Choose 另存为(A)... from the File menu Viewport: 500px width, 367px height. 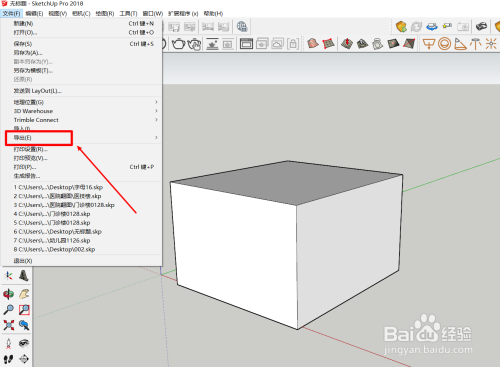(83, 53)
